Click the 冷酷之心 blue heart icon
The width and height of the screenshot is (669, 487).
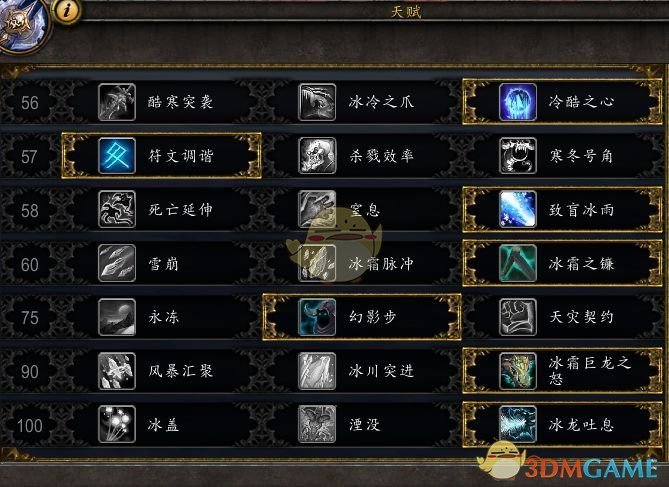click(x=518, y=102)
